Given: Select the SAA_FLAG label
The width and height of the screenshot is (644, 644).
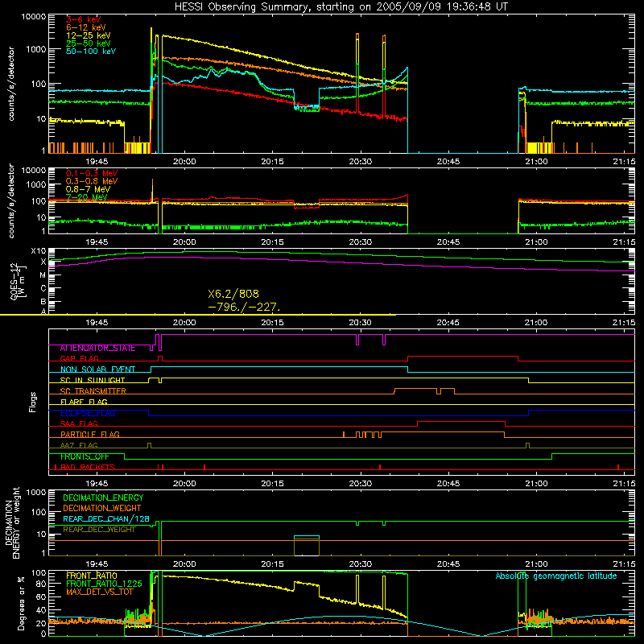Looking at the screenshot, I should (x=79, y=424).
